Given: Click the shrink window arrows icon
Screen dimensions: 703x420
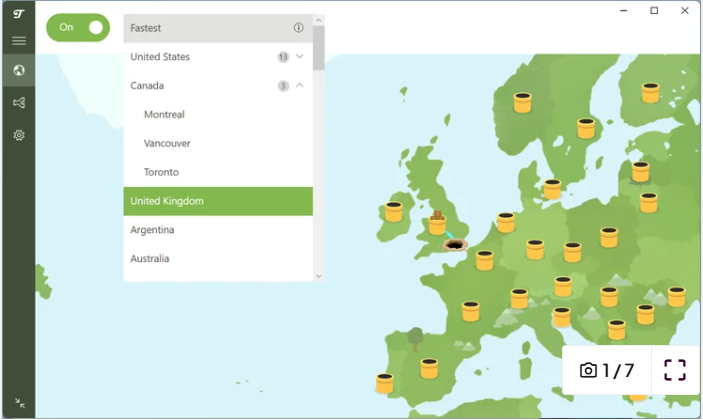Looking at the screenshot, I should click(20, 403).
